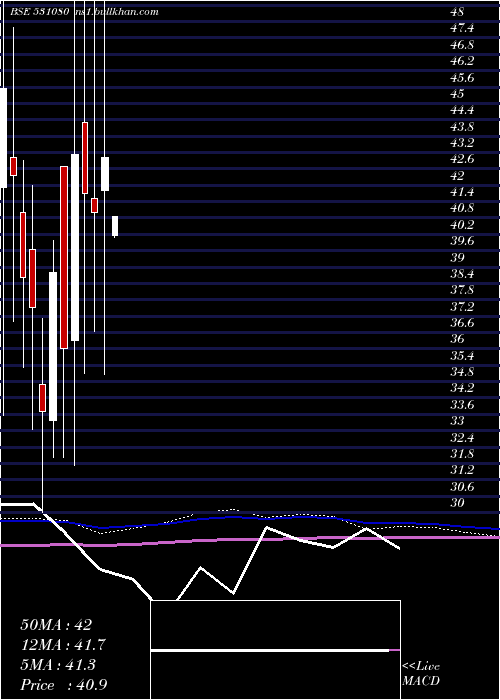Click the 34.8 price axis label
500x700 pixels.
462,371
